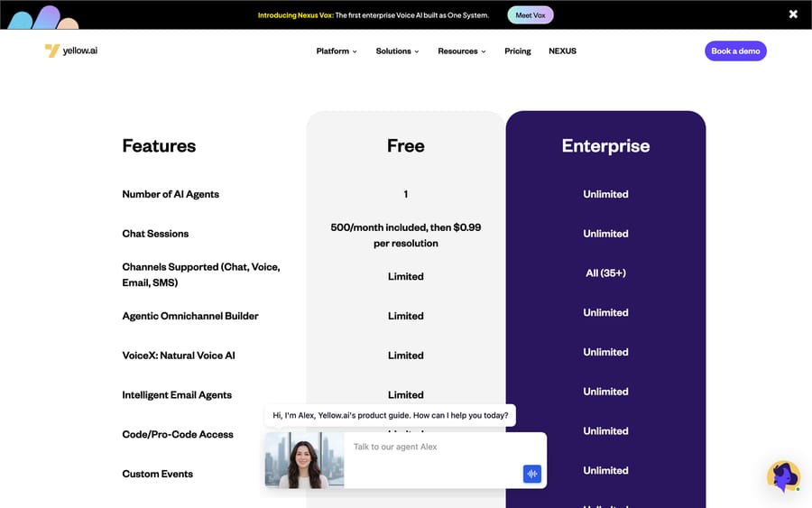This screenshot has width=812, height=508.
Task: Click Enterprise Unlimited for Agentic Omnichannel Builder
Action: [605, 313]
